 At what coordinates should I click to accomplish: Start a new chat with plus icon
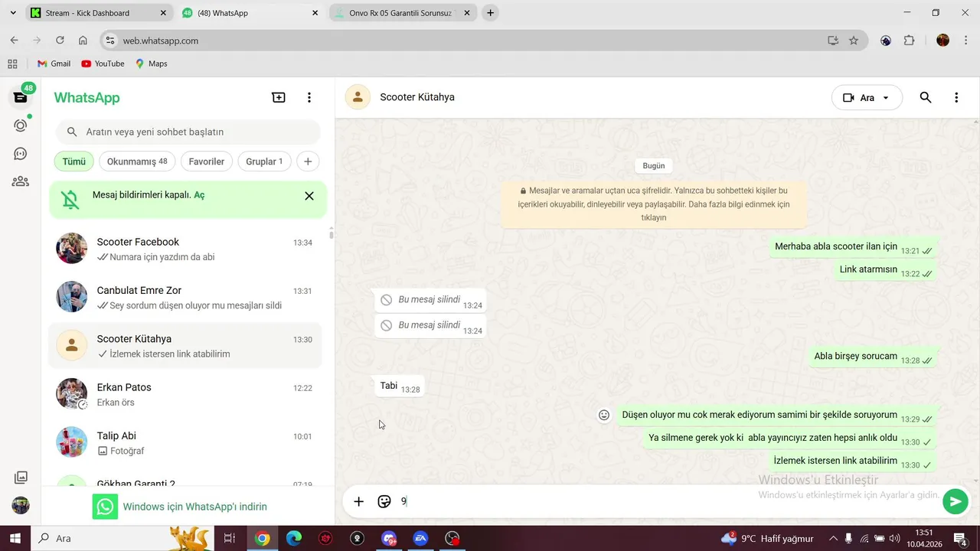tap(279, 97)
